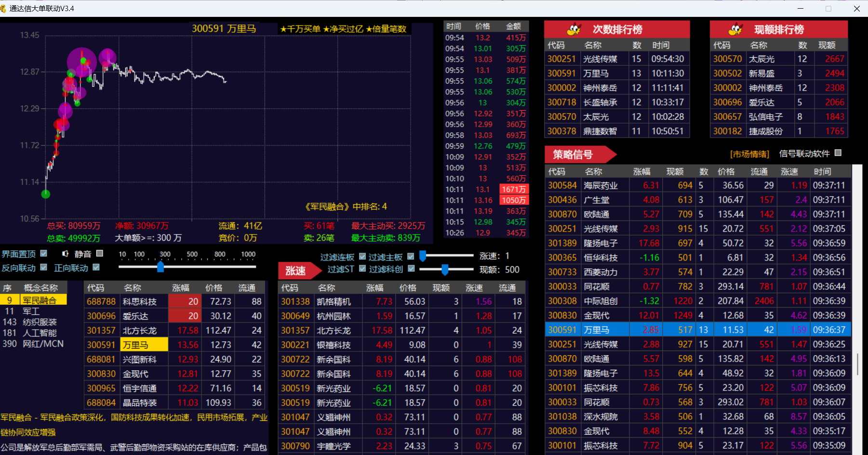
Task: Toggle the 界面置顶 checkbox
Action: (44, 253)
